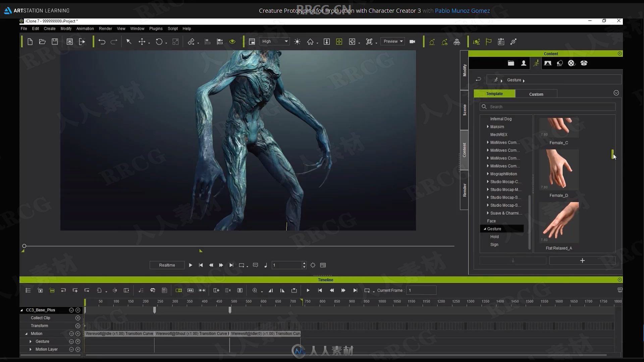Select the arrow Select tool
This screenshot has width=644, height=362.
[128, 42]
